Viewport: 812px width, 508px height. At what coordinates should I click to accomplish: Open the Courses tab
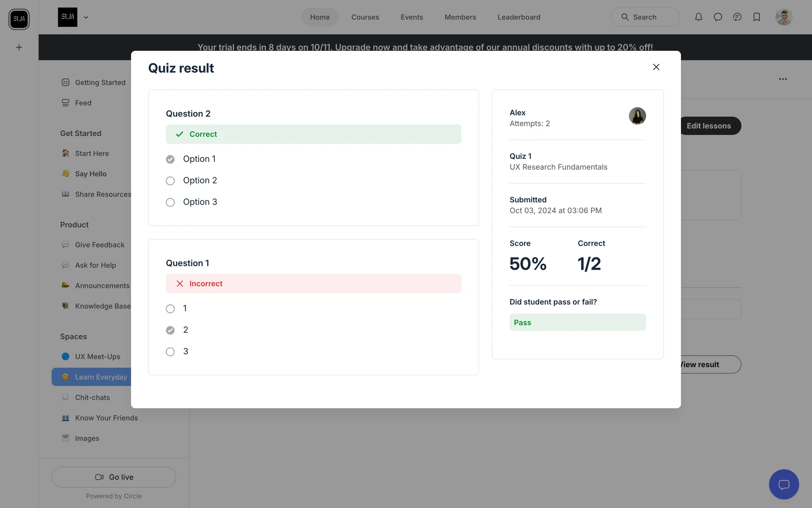365,17
